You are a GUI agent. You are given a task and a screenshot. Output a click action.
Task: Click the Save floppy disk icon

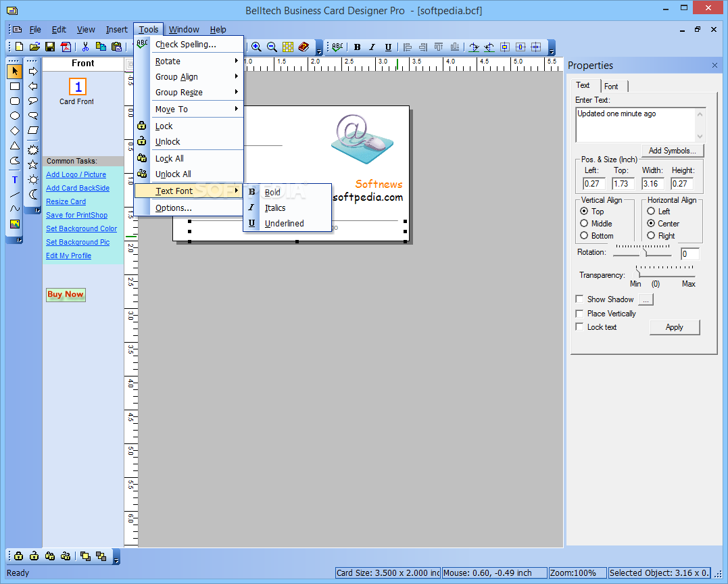click(x=50, y=47)
